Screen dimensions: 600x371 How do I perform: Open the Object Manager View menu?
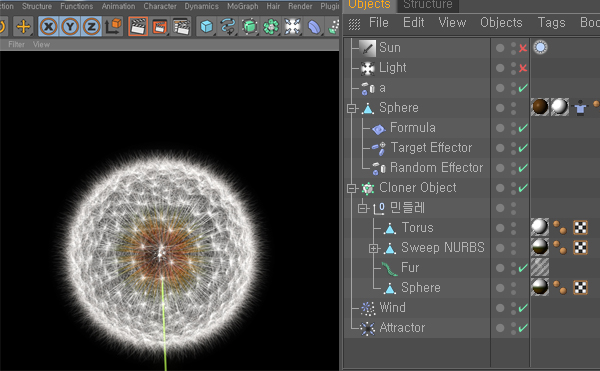tap(452, 23)
